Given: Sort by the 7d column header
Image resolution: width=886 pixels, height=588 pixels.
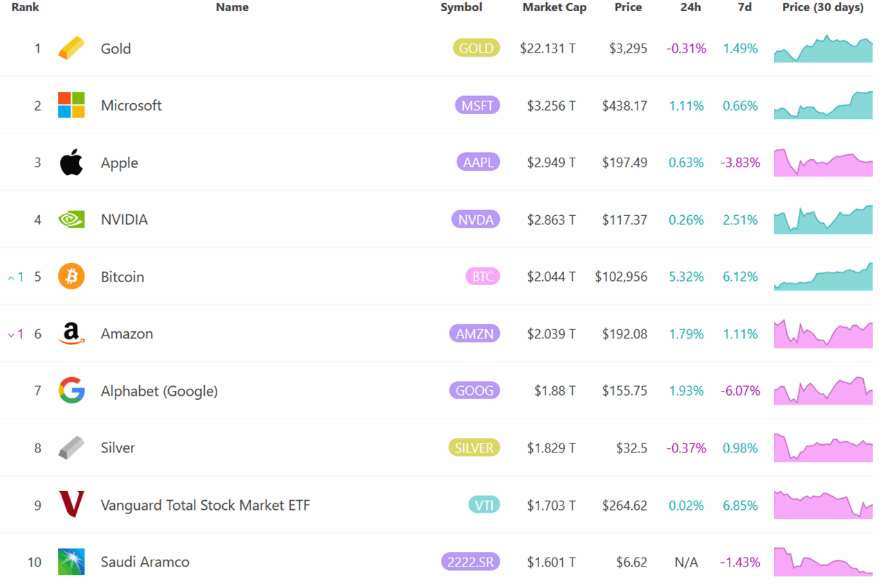Looking at the screenshot, I should tap(745, 8).
